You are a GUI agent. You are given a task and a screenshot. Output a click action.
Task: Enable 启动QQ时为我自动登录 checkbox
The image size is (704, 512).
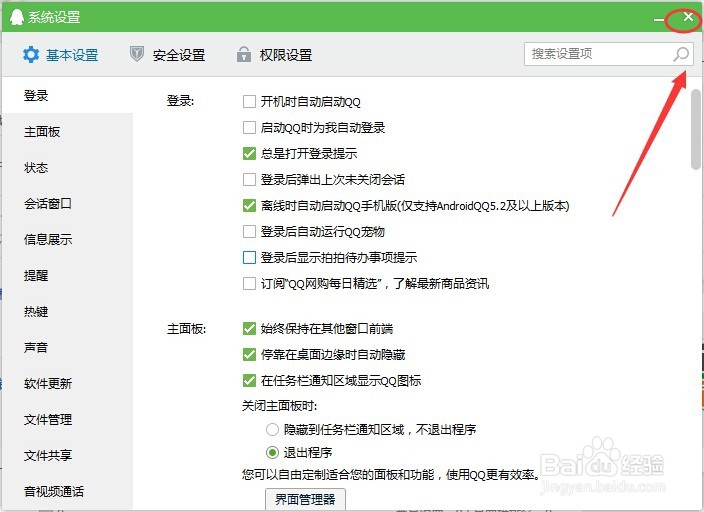[249, 128]
